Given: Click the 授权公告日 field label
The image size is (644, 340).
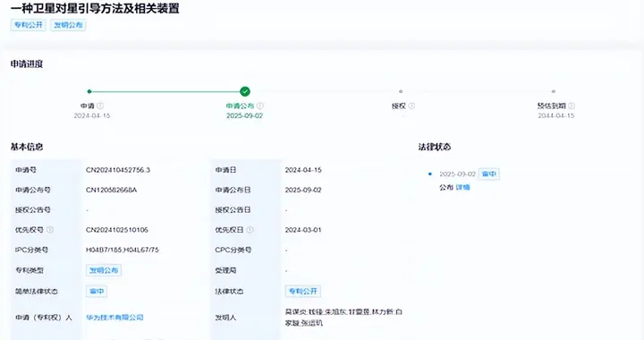Looking at the screenshot, I should coord(233,210).
